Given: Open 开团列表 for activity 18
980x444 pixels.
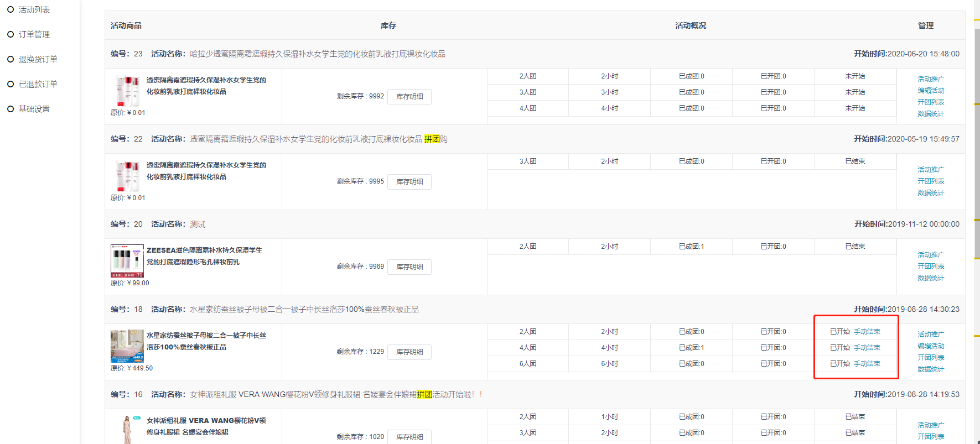Looking at the screenshot, I should [931, 357].
